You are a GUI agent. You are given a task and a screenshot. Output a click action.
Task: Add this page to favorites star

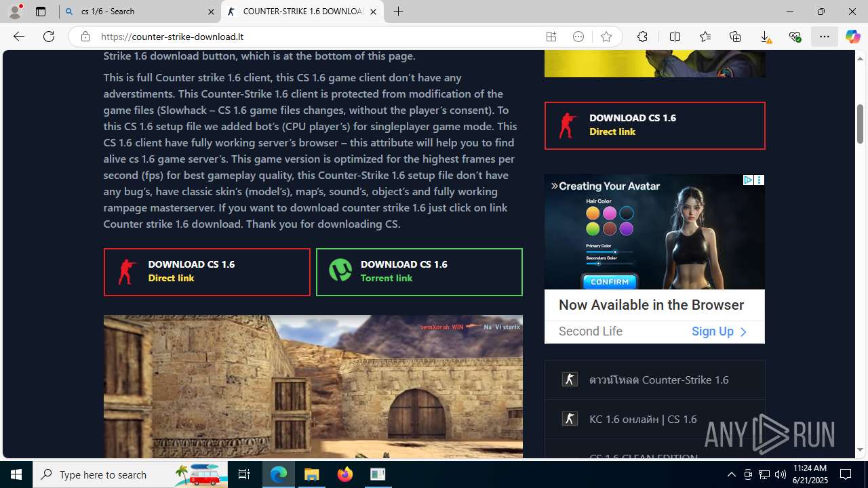click(606, 37)
